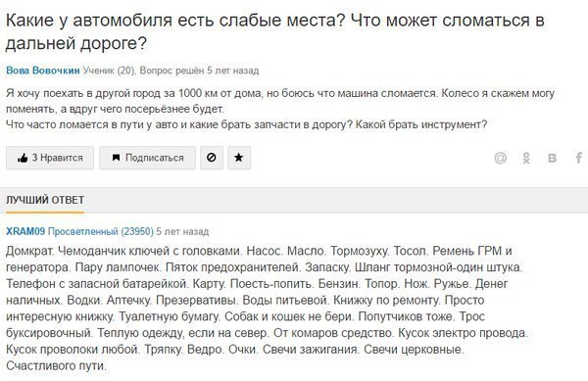588x381 pixels.
Task: Share the question on Facebook
Action: [579, 158]
